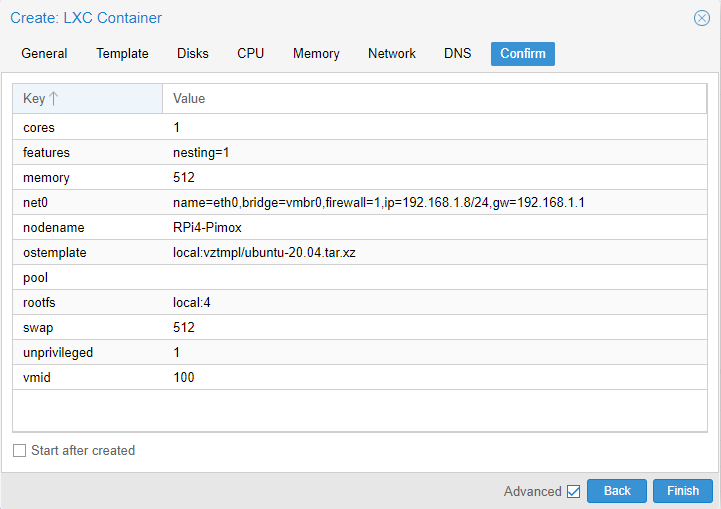Select the rootfs key cell
The height and width of the screenshot is (509, 721).
[87, 303]
